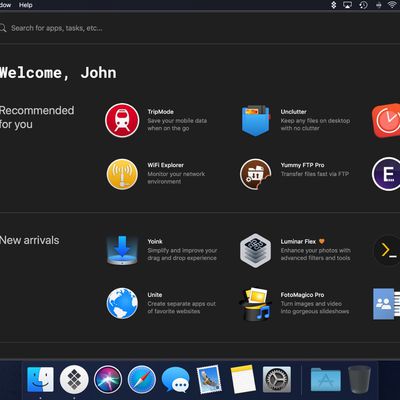Open the Applications folder in dock
Screen dimensions: 400x400
point(326,380)
